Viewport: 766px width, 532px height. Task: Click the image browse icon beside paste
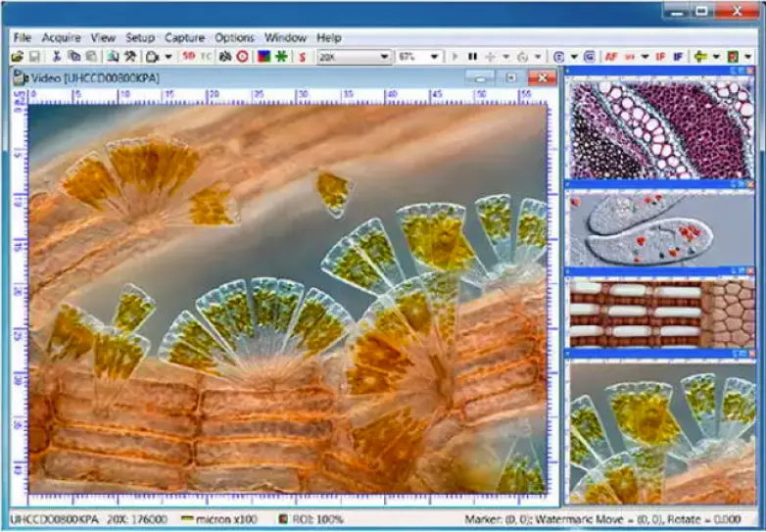113,57
